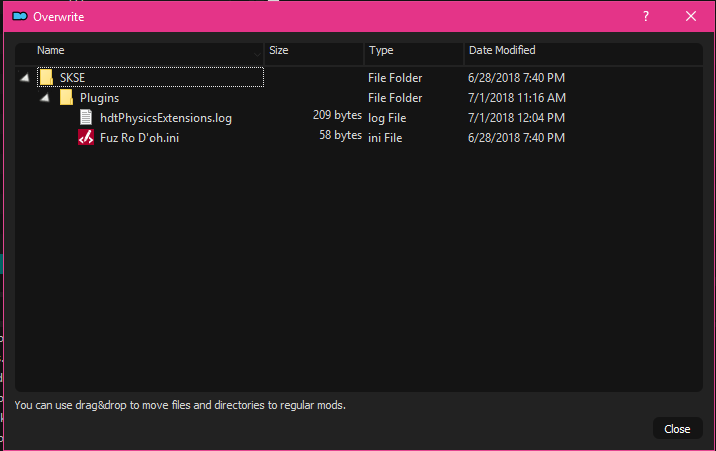Collapse the SKSE folder tree arrow

25,78
